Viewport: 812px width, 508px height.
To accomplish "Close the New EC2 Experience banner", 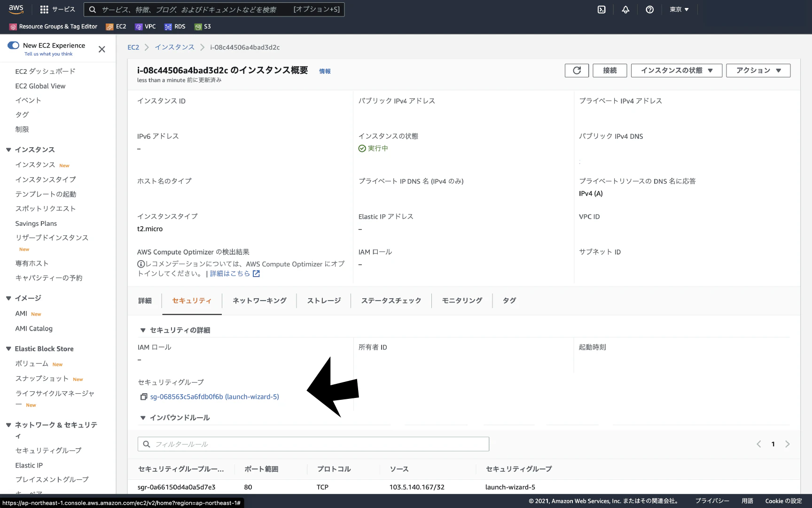I will (x=101, y=49).
